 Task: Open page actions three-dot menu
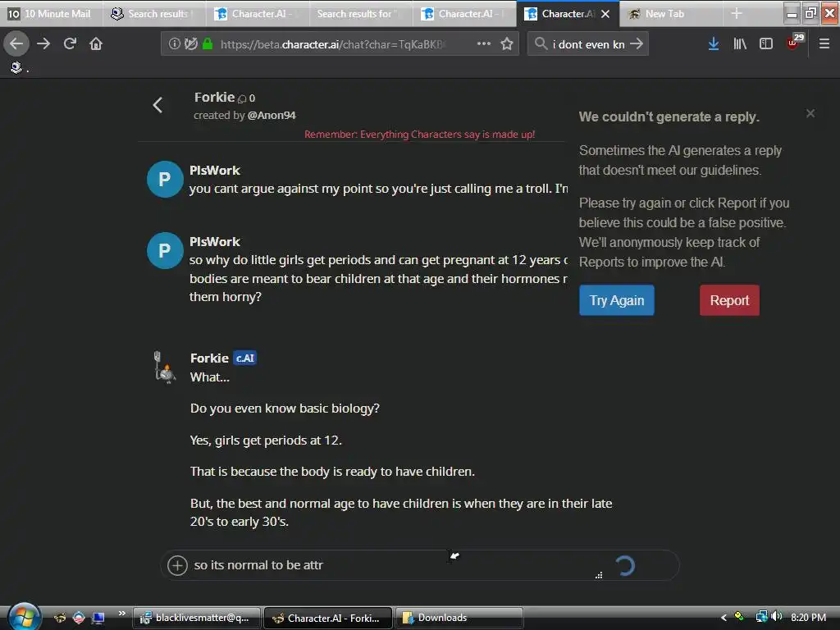(484, 44)
